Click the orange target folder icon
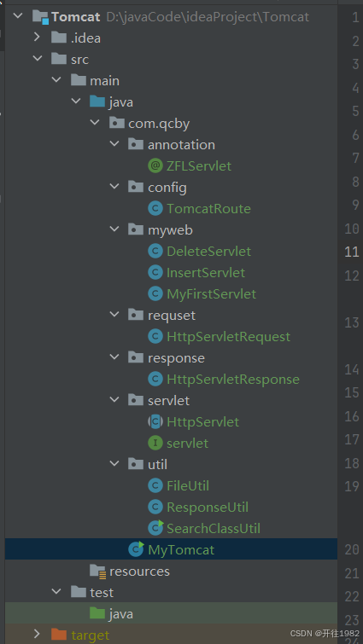 (x=59, y=635)
